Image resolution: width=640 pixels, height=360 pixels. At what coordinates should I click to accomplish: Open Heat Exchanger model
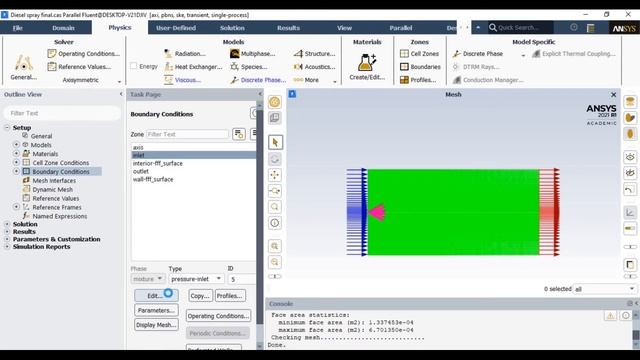tap(193, 67)
